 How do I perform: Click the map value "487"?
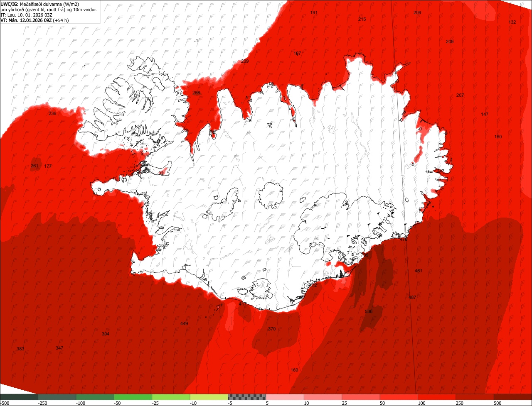tap(412, 297)
